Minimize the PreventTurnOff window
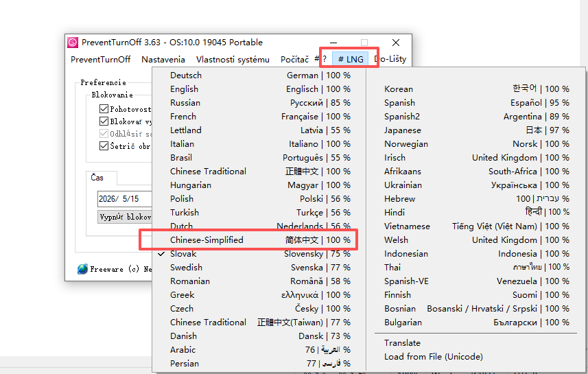 (x=333, y=43)
